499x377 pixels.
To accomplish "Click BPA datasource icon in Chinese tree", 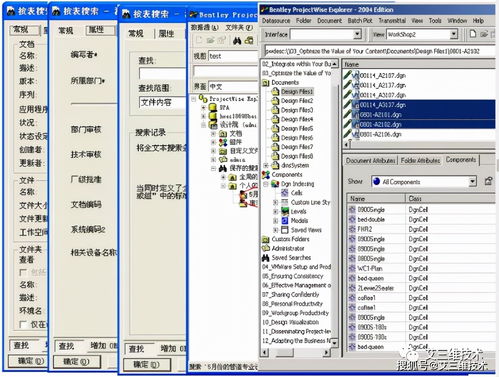I will click(x=213, y=108).
